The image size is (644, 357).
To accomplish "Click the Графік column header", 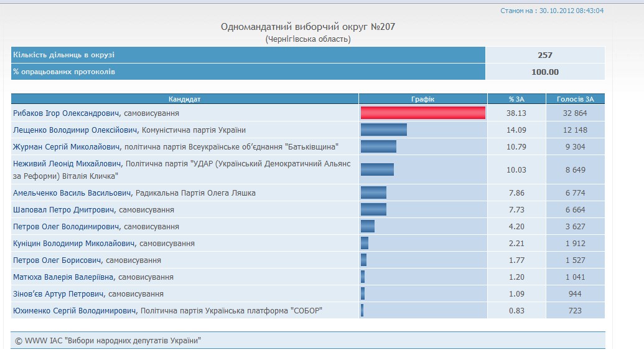I will tap(422, 99).
